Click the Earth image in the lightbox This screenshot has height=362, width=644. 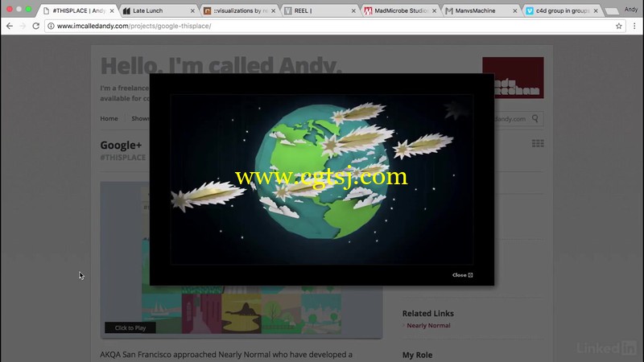pos(321,179)
